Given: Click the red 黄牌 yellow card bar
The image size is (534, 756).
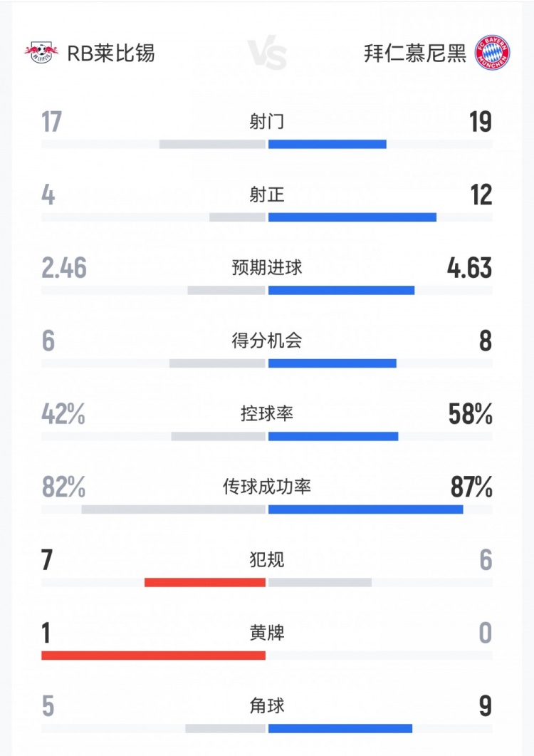Looking at the screenshot, I should tap(153, 654).
